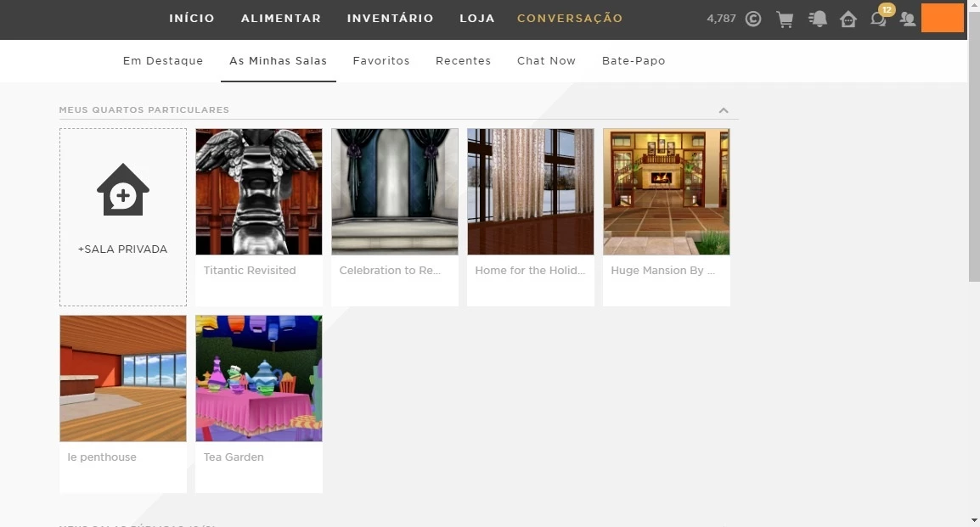Image resolution: width=980 pixels, height=527 pixels.
Task: Open Chat Now tab
Action: pyautogui.click(x=546, y=61)
